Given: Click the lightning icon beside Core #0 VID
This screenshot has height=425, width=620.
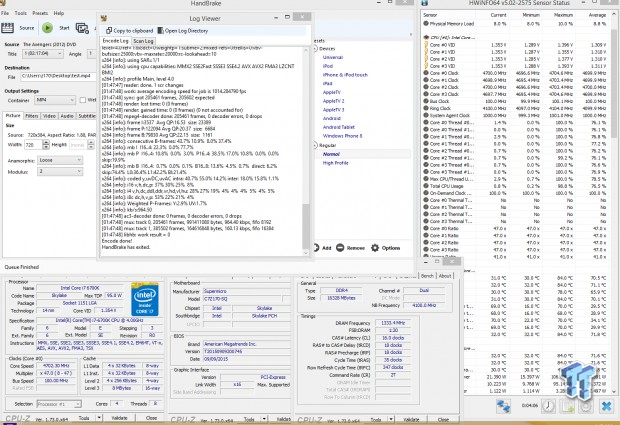Looking at the screenshot, I should tap(426, 45).
